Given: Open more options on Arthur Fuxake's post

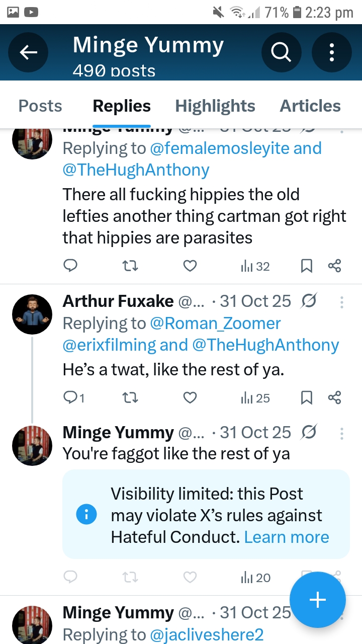Looking at the screenshot, I should 341,302.
